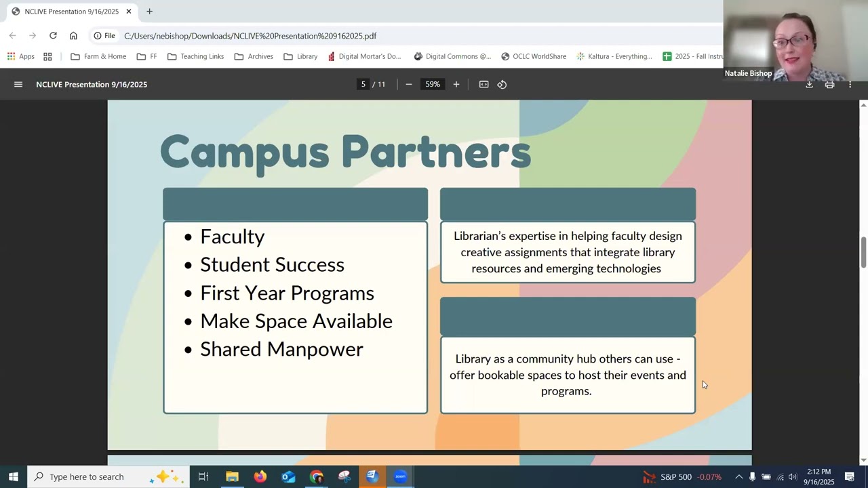The image size is (868, 488).
Task: Toggle fit to page view
Action: 484,85
